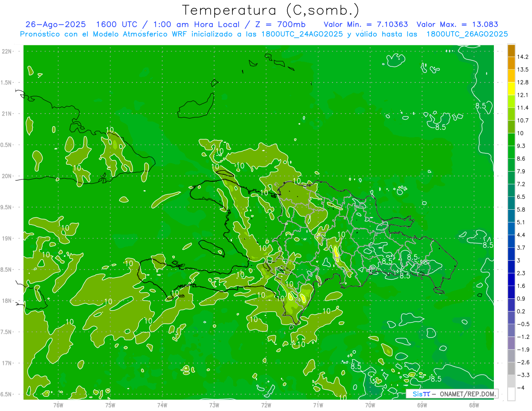Click the "71W" longitude axis label
532x411 pixels.
(318, 405)
